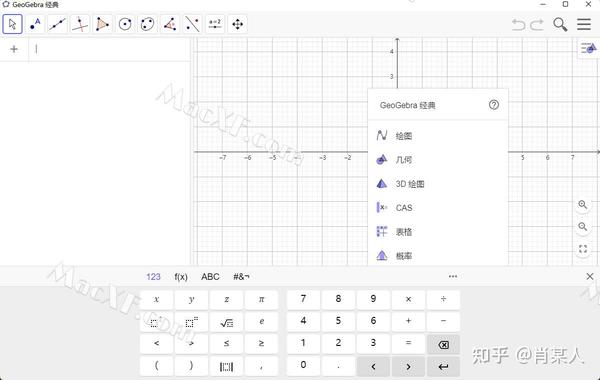Pick the Move Graphics View tool
The width and height of the screenshot is (600, 380).
pos(238,24)
